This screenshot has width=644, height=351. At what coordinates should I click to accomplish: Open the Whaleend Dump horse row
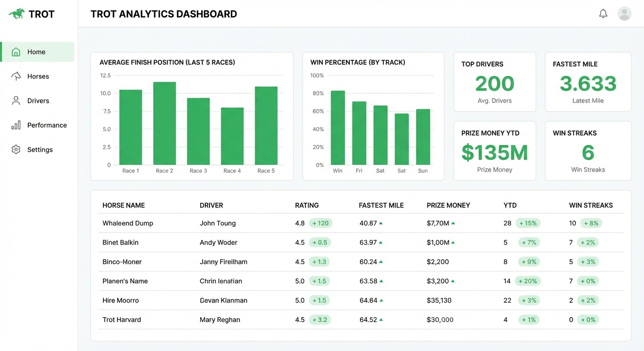click(x=128, y=223)
